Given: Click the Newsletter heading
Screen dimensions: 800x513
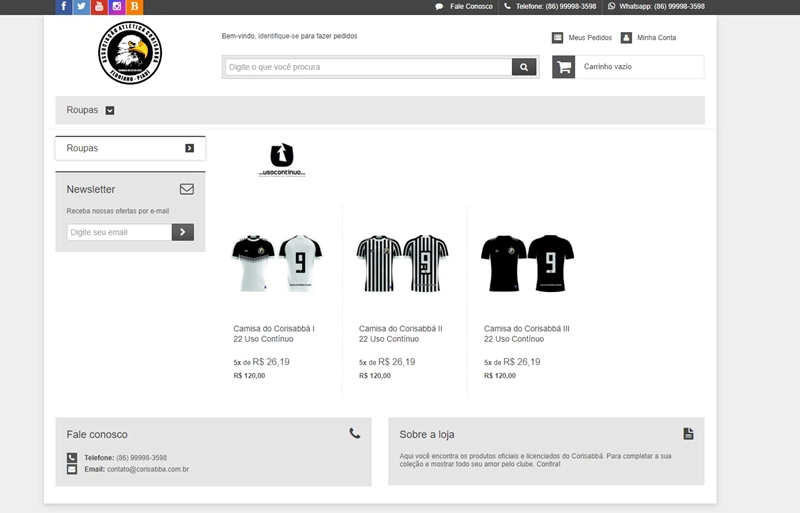Looking at the screenshot, I should 91,189.
